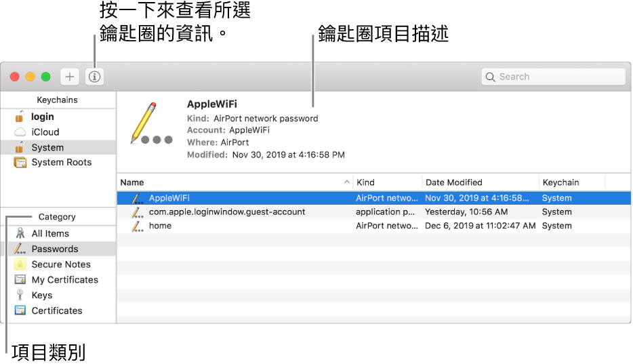Select the Passwords category

58,249
